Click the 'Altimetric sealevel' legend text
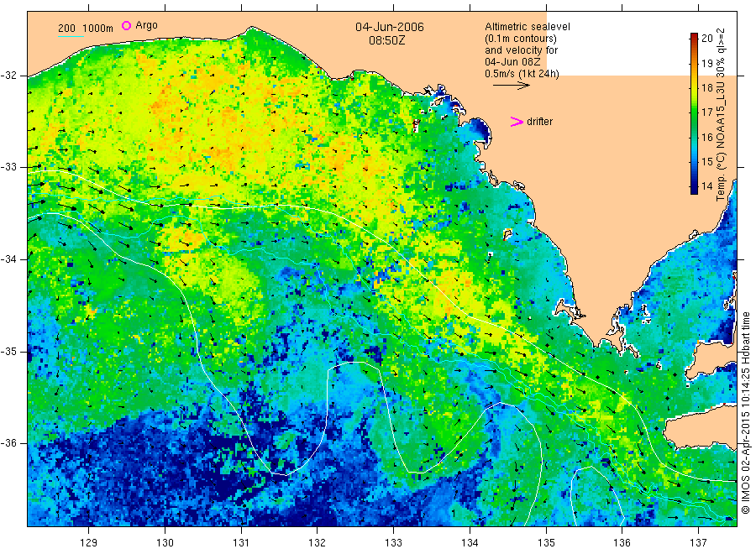 point(527,27)
